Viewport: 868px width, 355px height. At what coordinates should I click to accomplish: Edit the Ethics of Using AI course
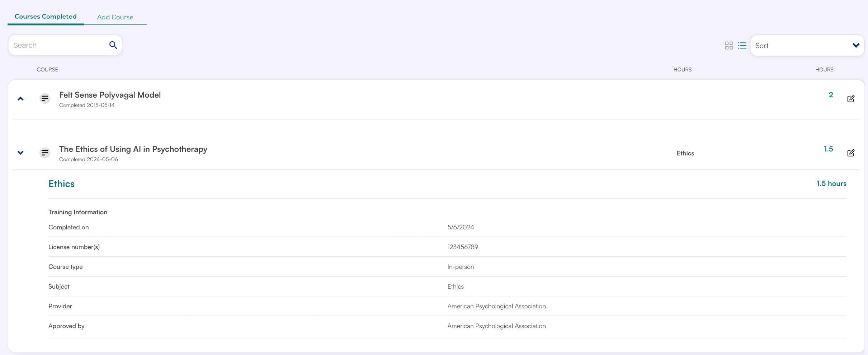[850, 153]
